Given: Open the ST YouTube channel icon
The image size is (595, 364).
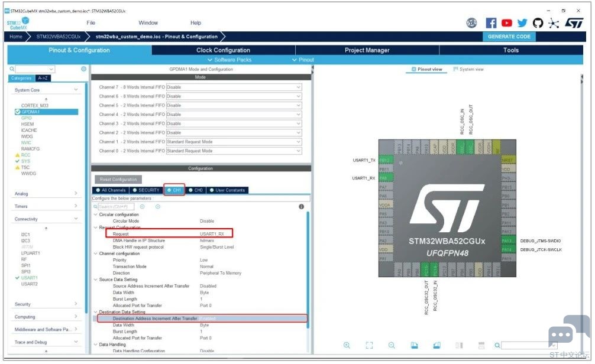Looking at the screenshot, I should [x=507, y=23].
